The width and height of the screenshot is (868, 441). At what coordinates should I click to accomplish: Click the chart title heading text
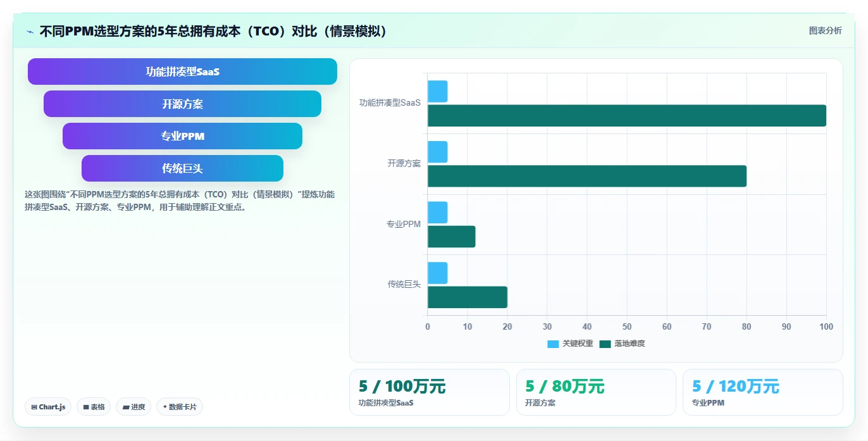coord(214,31)
